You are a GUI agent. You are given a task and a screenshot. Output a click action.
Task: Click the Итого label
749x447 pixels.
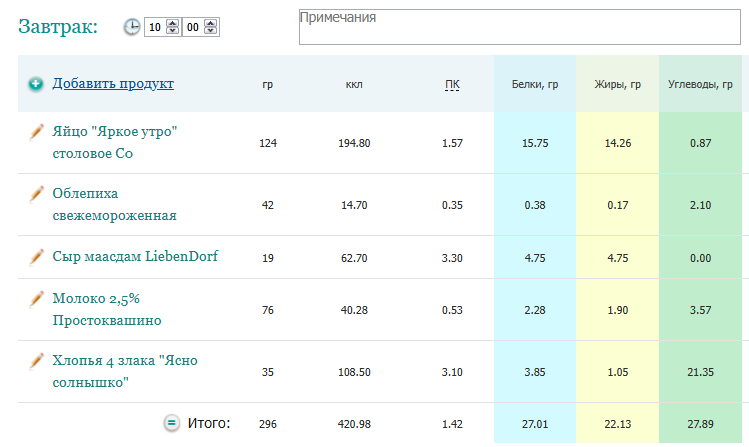point(209,423)
